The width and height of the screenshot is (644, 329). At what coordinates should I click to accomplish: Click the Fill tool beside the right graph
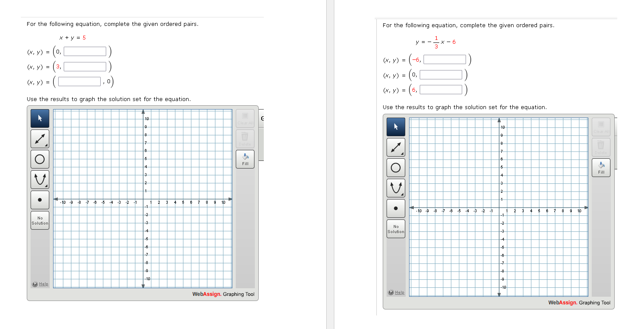tap(601, 167)
